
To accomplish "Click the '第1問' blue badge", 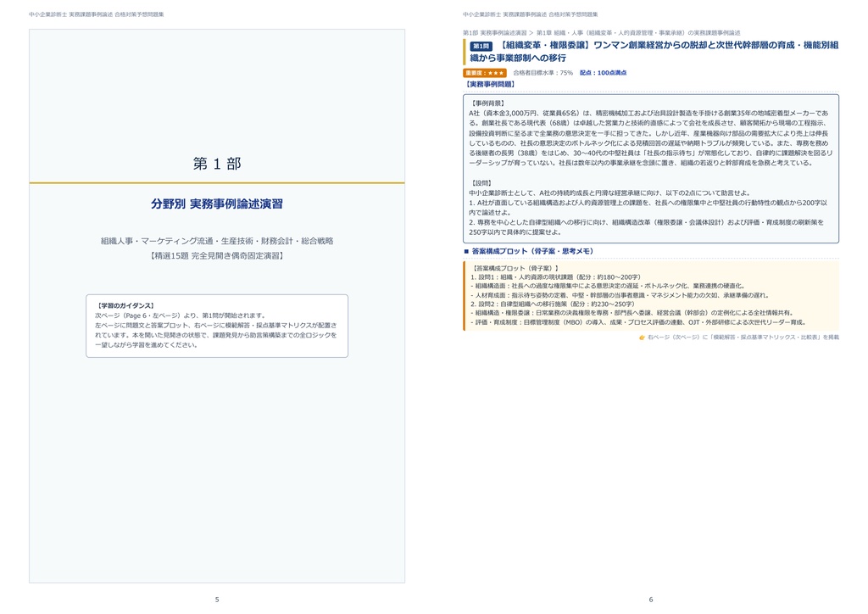I will (481, 46).
